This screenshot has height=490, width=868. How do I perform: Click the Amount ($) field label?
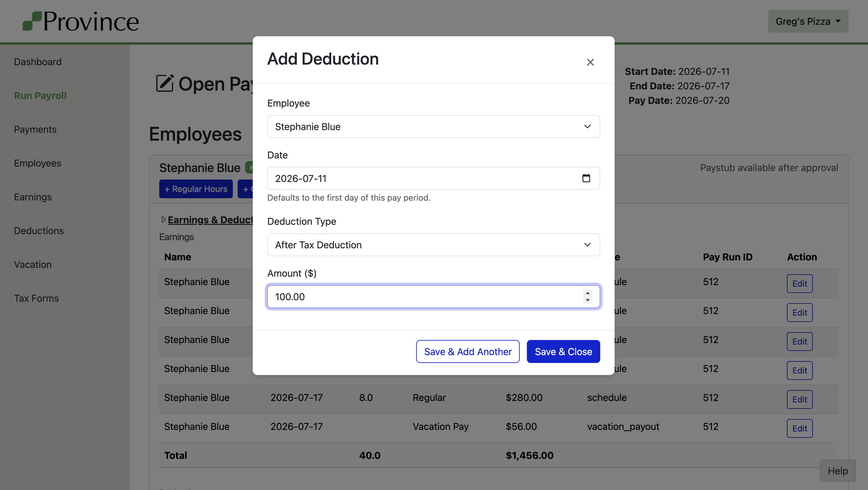(292, 273)
